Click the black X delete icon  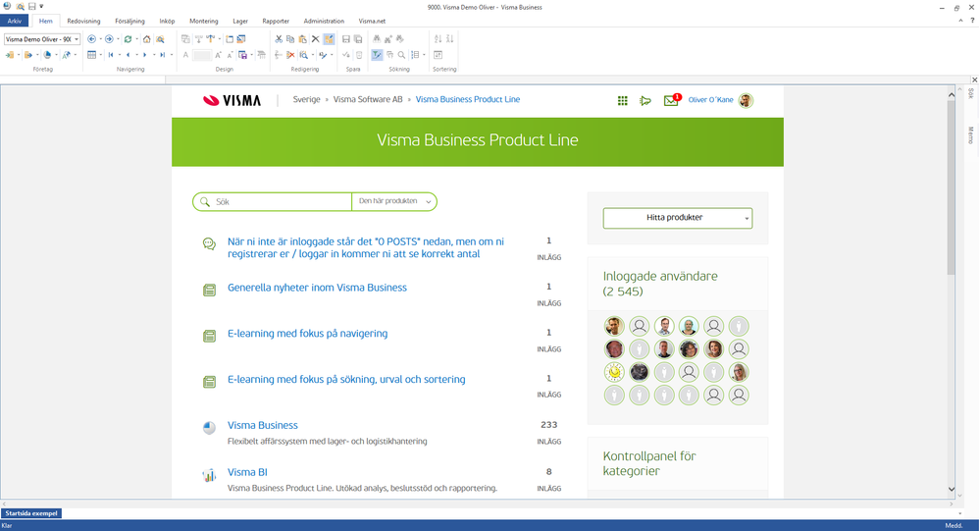(x=316, y=39)
